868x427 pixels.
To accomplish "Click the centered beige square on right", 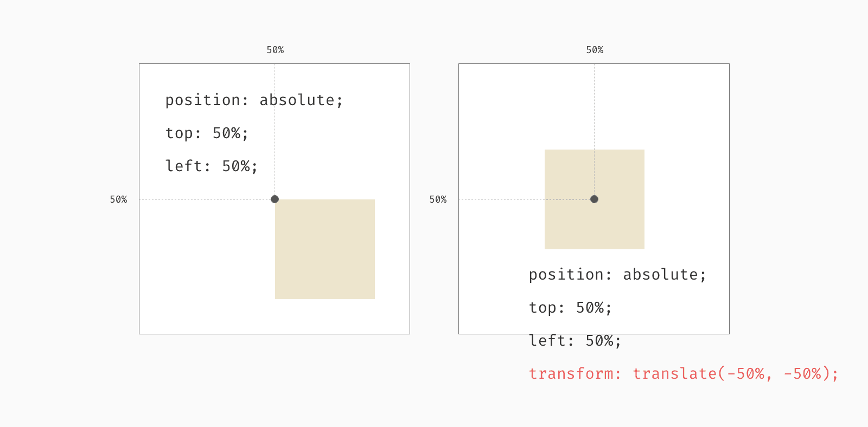I will pos(595,199).
